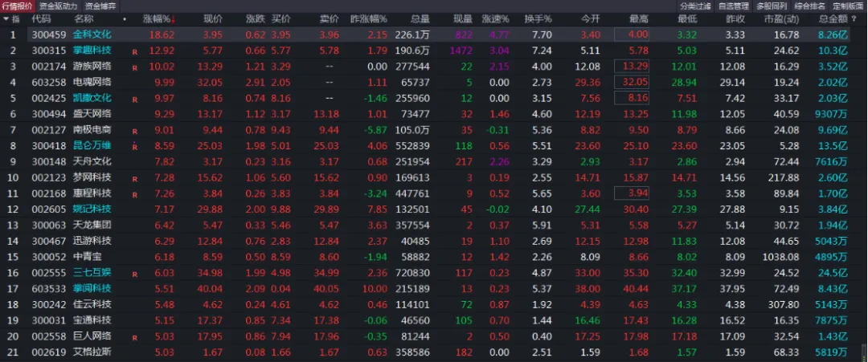
Task: Click the question mark icon in the header row
Action: point(854,18)
